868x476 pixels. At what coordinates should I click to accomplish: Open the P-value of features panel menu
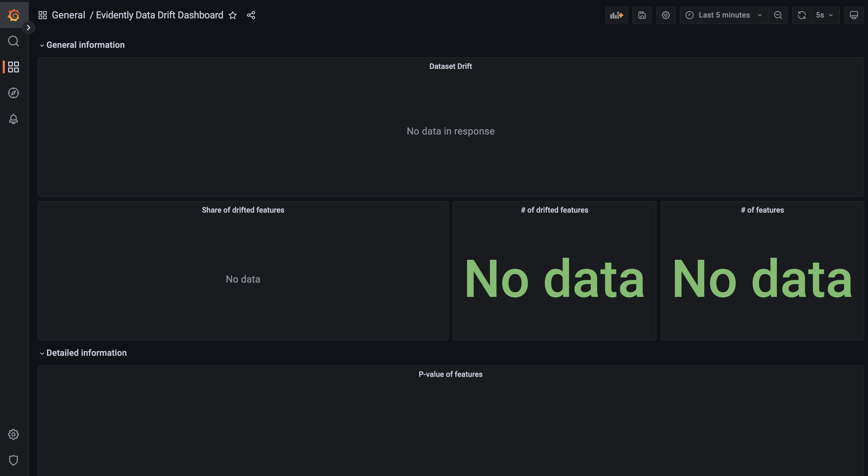point(450,374)
